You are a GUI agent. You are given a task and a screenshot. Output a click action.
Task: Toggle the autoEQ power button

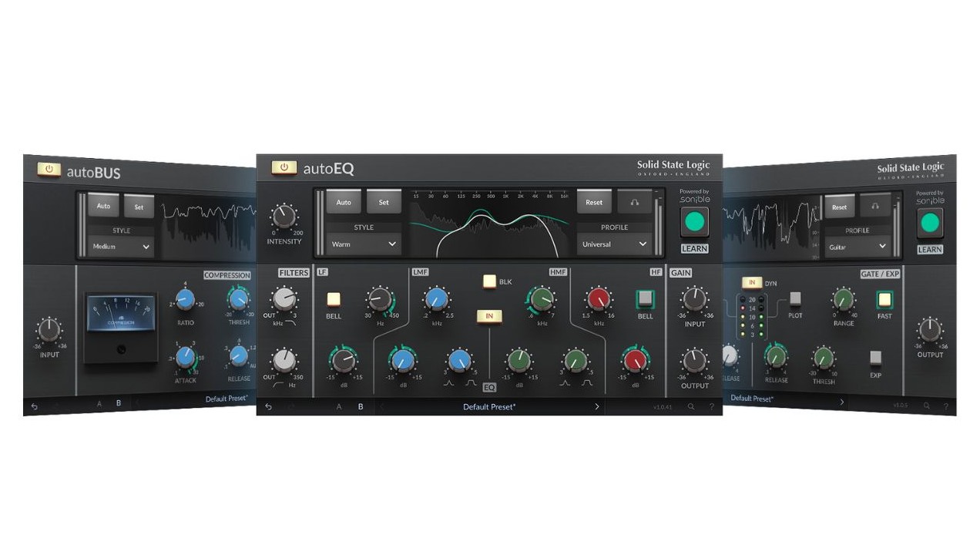284,167
